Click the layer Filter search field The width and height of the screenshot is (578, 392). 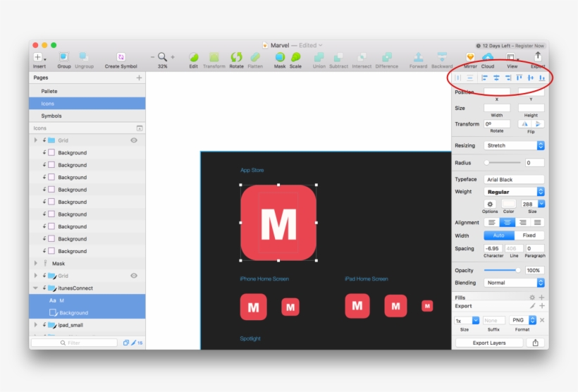click(74, 343)
